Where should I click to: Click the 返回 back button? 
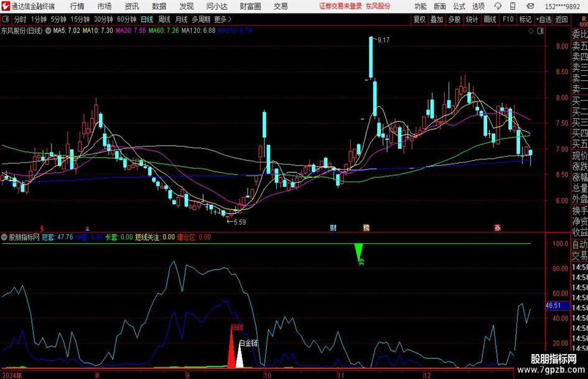coord(561,19)
